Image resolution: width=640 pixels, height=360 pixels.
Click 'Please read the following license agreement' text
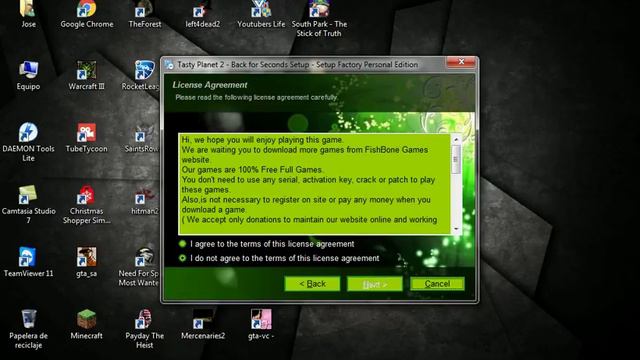coord(256,97)
